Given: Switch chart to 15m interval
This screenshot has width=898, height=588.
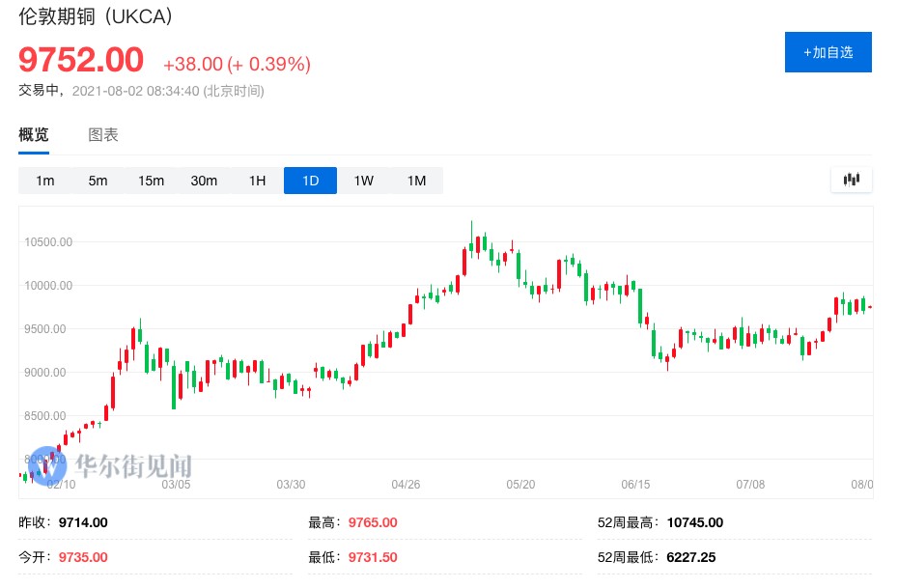Looking at the screenshot, I should pyautogui.click(x=151, y=181).
